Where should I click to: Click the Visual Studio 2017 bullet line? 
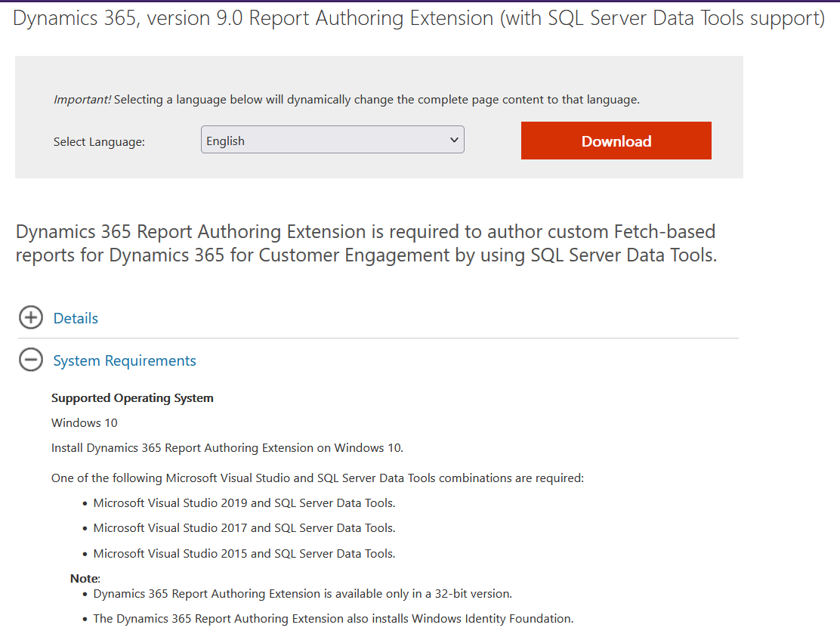pyautogui.click(x=244, y=527)
